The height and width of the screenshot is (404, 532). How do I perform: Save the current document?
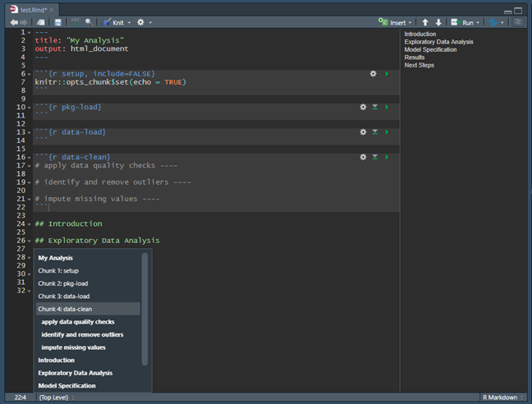pos(57,22)
